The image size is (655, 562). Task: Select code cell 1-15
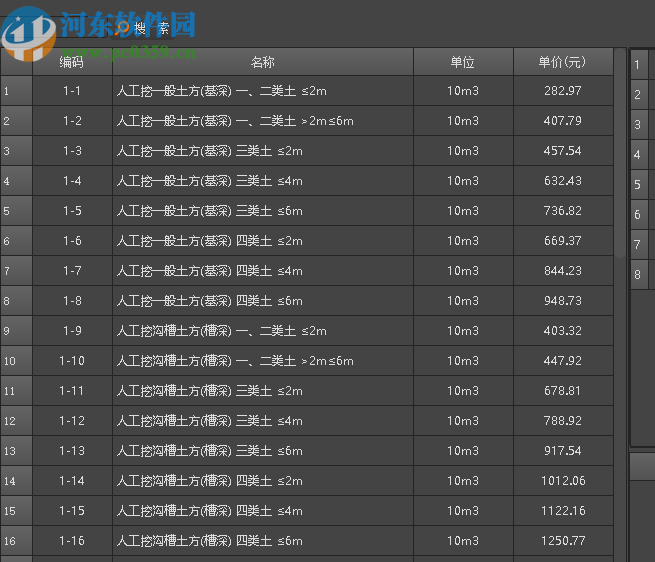pyautogui.click(x=72, y=511)
